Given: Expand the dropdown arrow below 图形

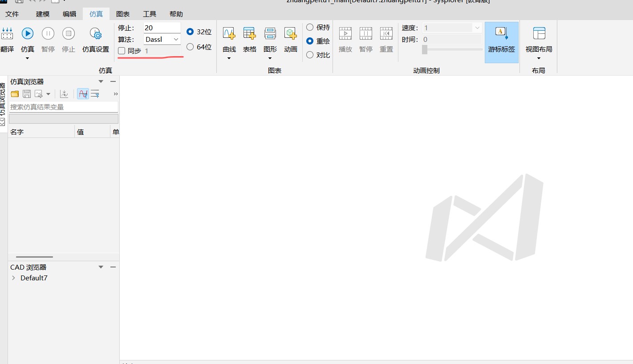Looking at the screenshot, I should [270, 58].
